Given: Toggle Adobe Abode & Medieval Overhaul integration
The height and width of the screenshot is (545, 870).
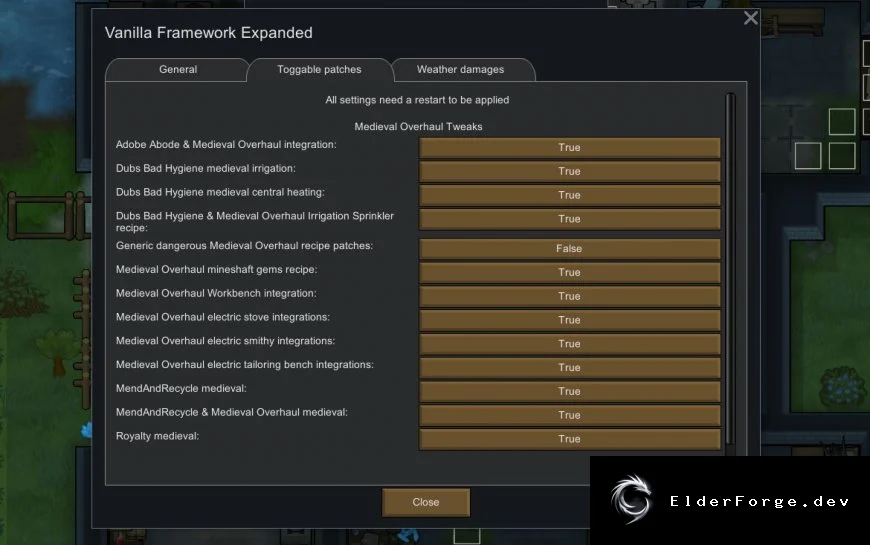Looking at the screenshot, I should pos(569,148).
